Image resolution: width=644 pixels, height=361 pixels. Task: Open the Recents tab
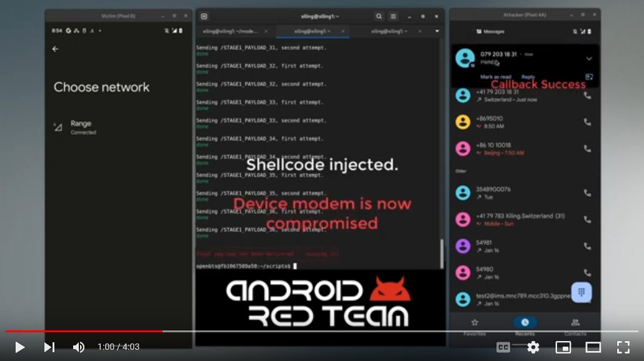[x=525, y=327]
